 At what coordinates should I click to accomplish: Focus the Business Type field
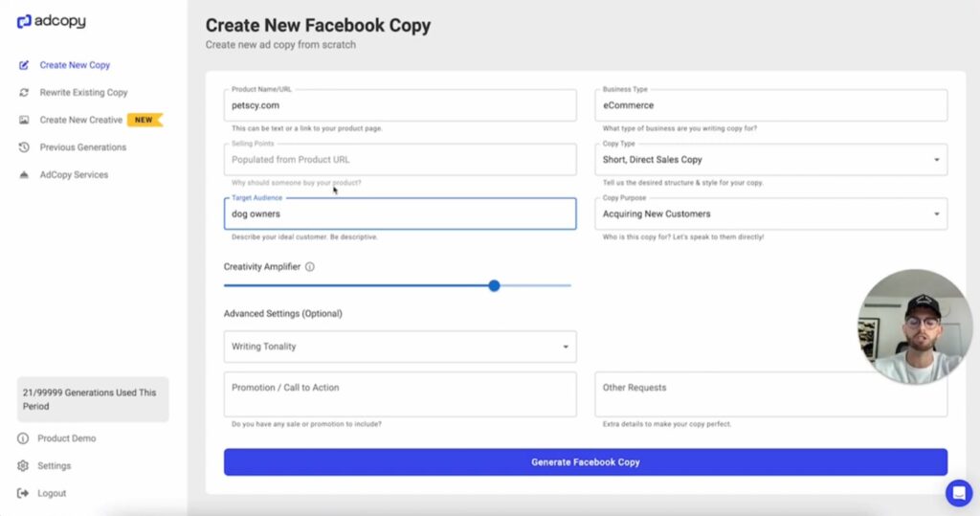point(770,105)
